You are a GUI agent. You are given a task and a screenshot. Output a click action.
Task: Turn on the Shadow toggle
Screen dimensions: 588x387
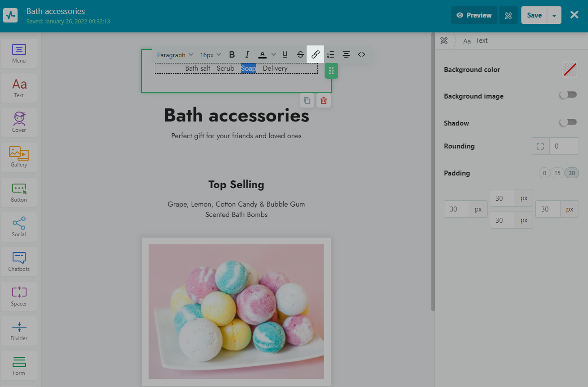(568, 122)
